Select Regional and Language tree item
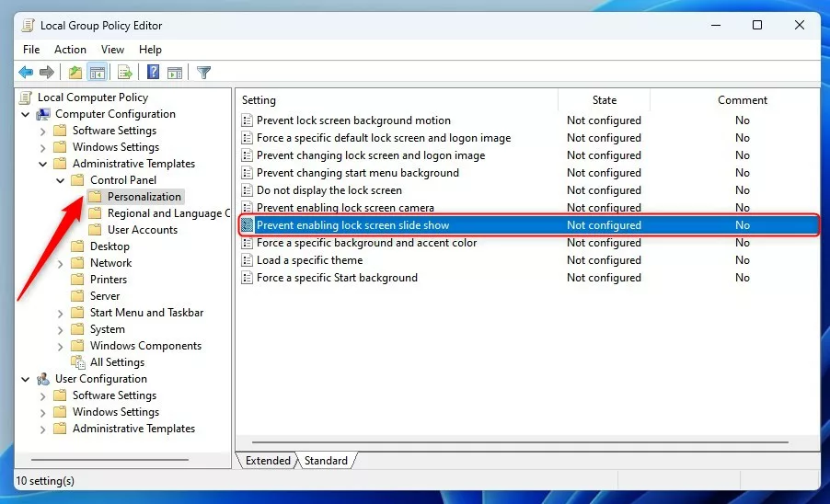Screen dimensions: 830x504 [x=169, y=213]
